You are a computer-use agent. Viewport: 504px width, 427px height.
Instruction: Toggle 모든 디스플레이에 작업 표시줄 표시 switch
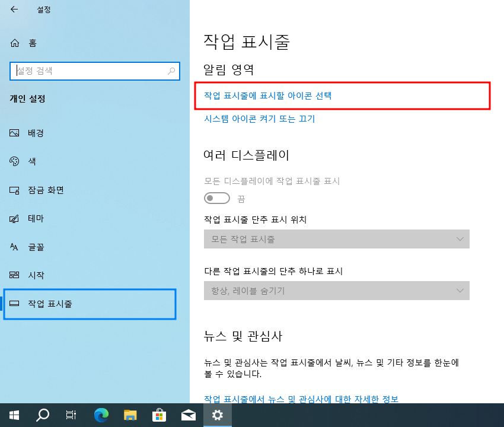[x=217, y=198]
